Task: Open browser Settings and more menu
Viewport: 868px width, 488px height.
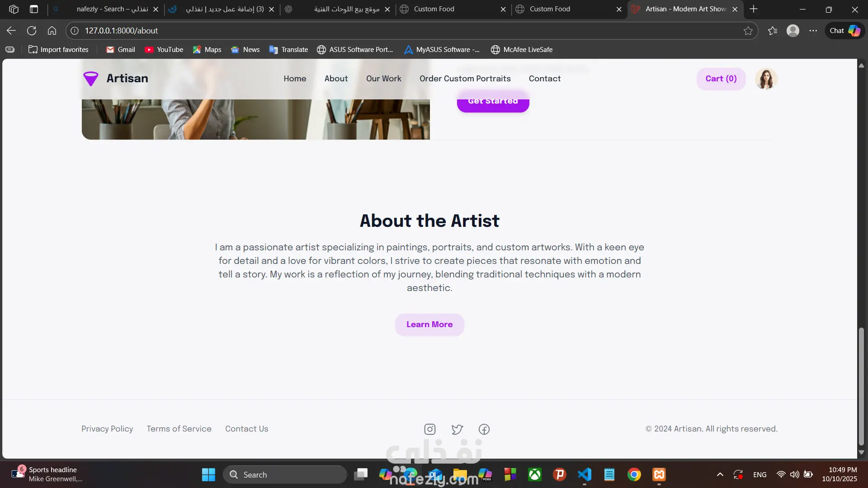Action: [x=813, y=31]
